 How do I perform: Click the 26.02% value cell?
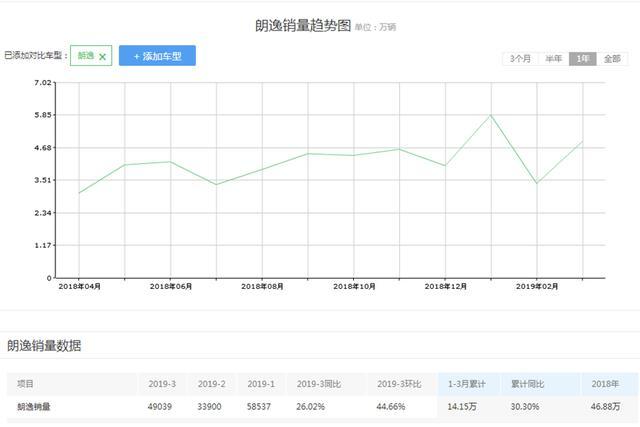pos(311,407)
